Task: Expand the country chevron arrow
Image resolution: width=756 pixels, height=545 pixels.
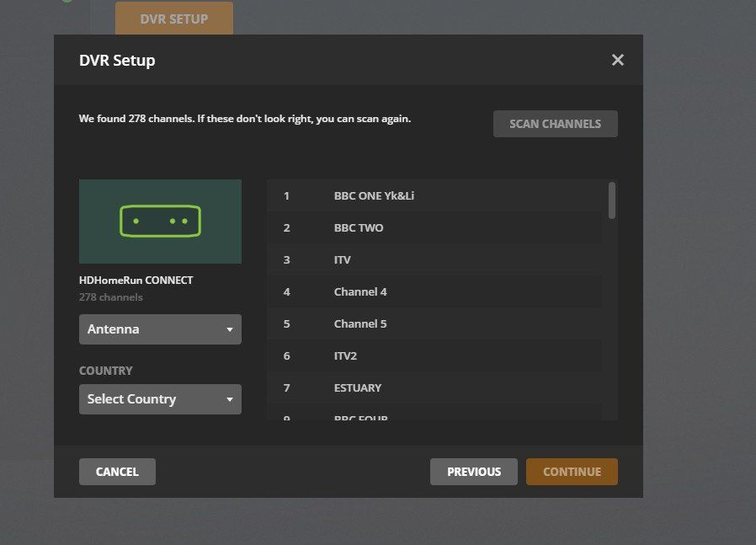Action: 229,398
